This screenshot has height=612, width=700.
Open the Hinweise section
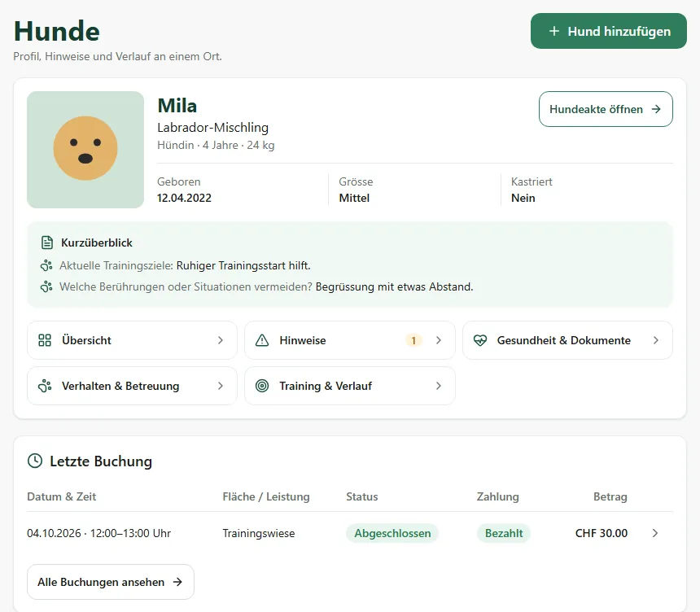pos(350,340)
